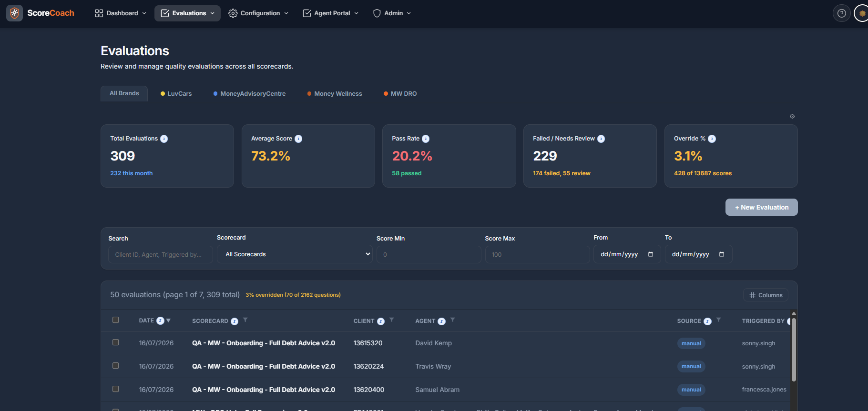Click agent name Travis Wray
The height and width of the screenshot is (411, 868).
click(x=433, y=366)
